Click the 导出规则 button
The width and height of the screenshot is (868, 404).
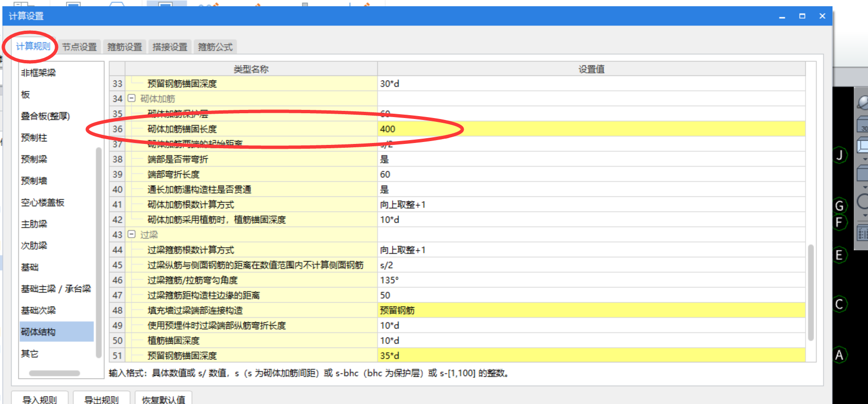tap(101, 399)
